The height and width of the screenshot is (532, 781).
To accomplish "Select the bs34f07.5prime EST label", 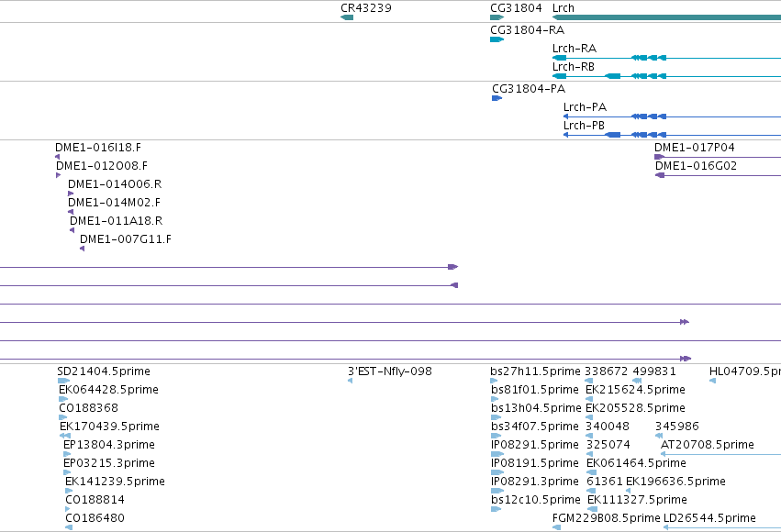I will tap(535, 427).
